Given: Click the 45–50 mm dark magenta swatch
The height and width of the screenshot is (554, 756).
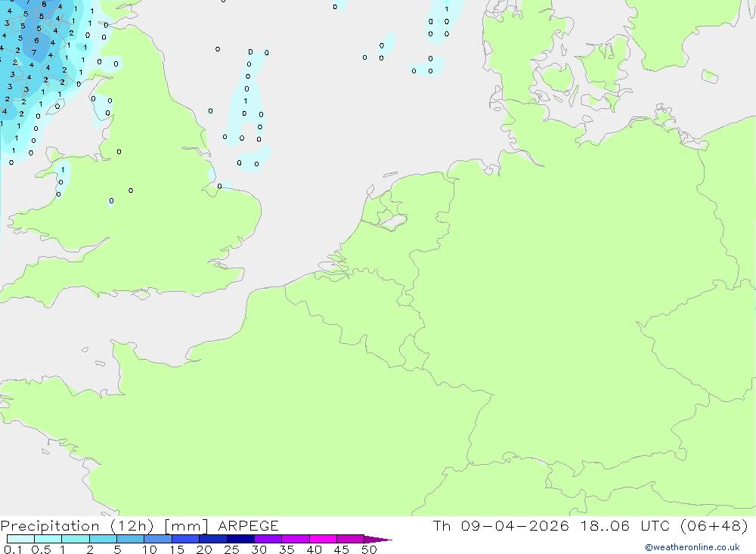Looking at the screenshot, I should coord(351,539).
